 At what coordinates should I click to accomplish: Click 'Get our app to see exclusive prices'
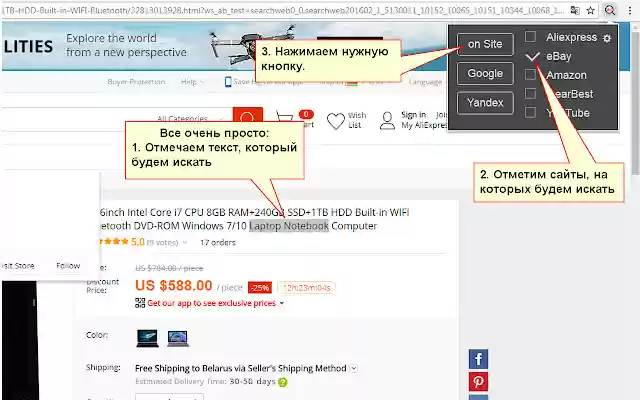pyautogui.click(x=211, y=303)
